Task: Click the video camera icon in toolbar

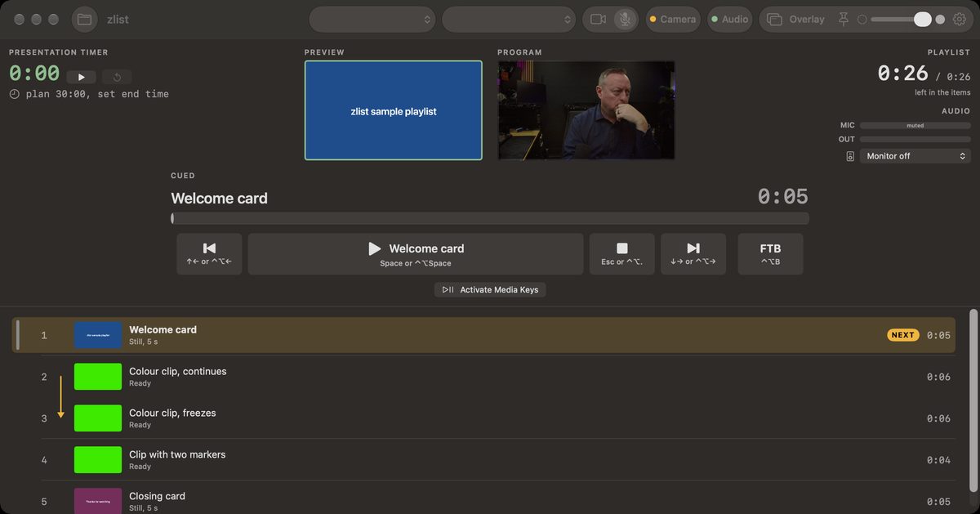Action: coord(598,19)
